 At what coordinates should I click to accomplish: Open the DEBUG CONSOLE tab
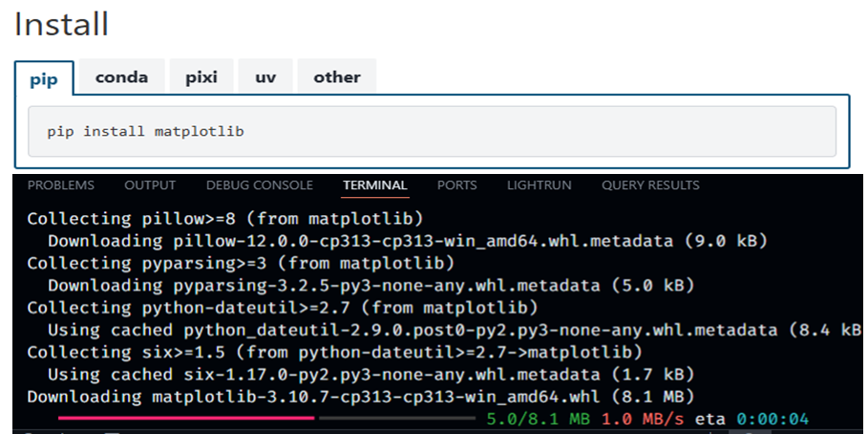[x=259, y=185]
